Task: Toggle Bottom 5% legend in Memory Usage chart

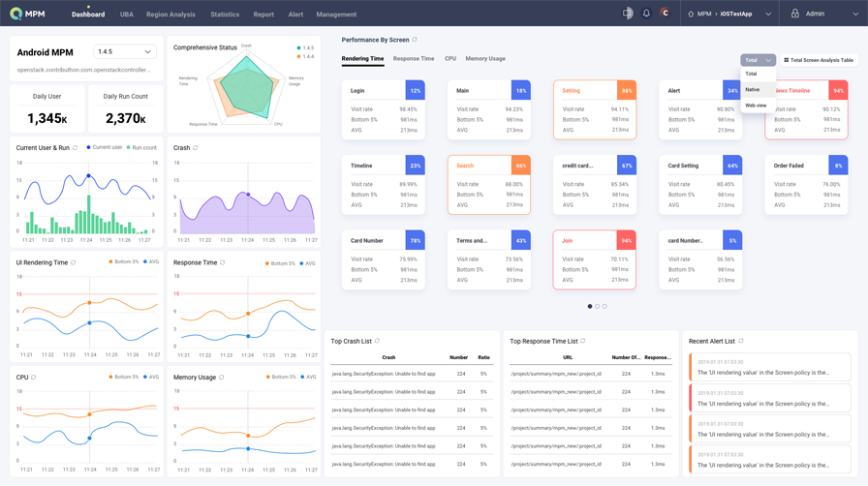Action: click(x=281, y=377)
